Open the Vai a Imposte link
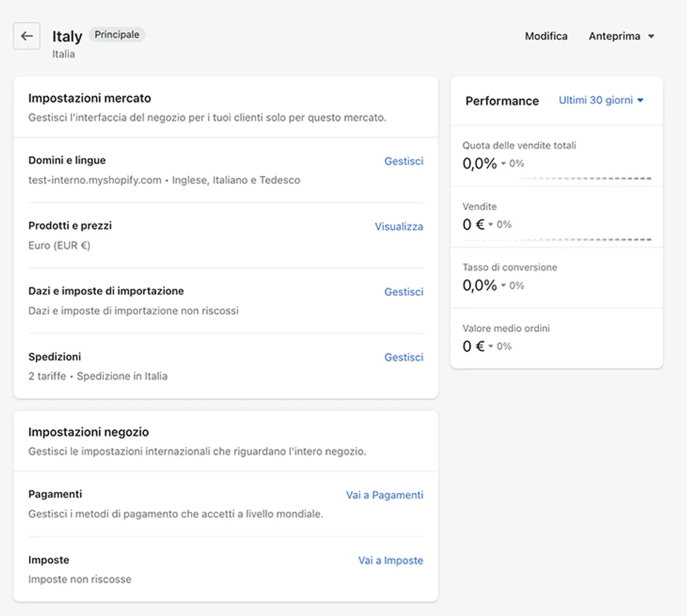Screen dimensions: 687x616 [x=390, y=560]
